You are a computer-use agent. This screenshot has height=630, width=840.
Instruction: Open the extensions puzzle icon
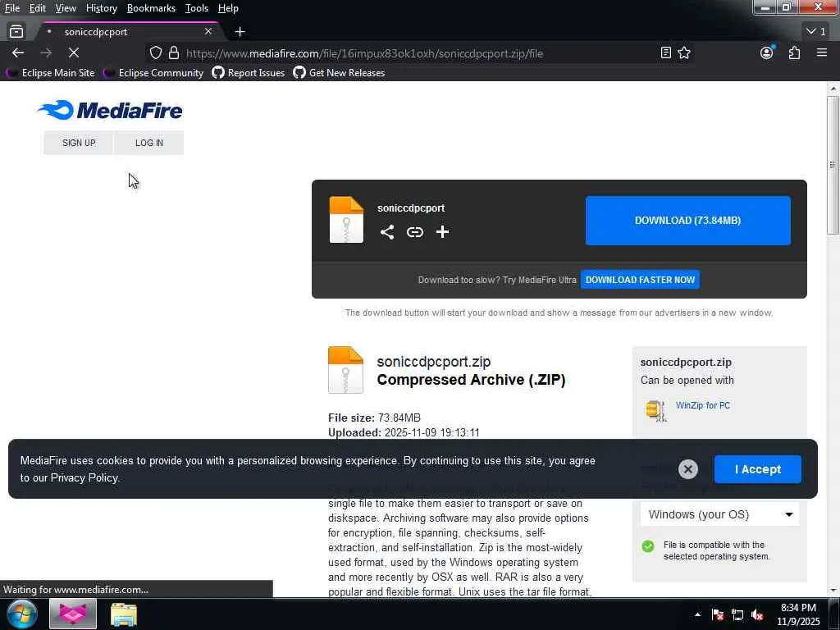click(x=794, y=52)
